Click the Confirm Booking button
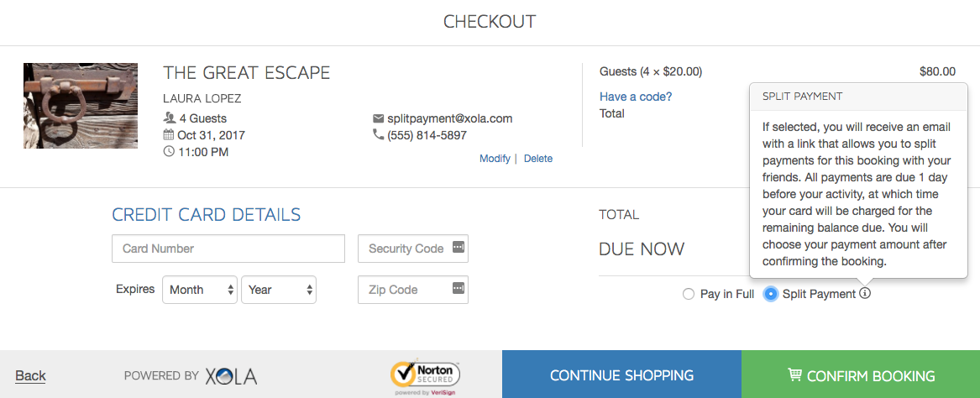980x398 pixels. pyautogui.click(x=861, y=374)
